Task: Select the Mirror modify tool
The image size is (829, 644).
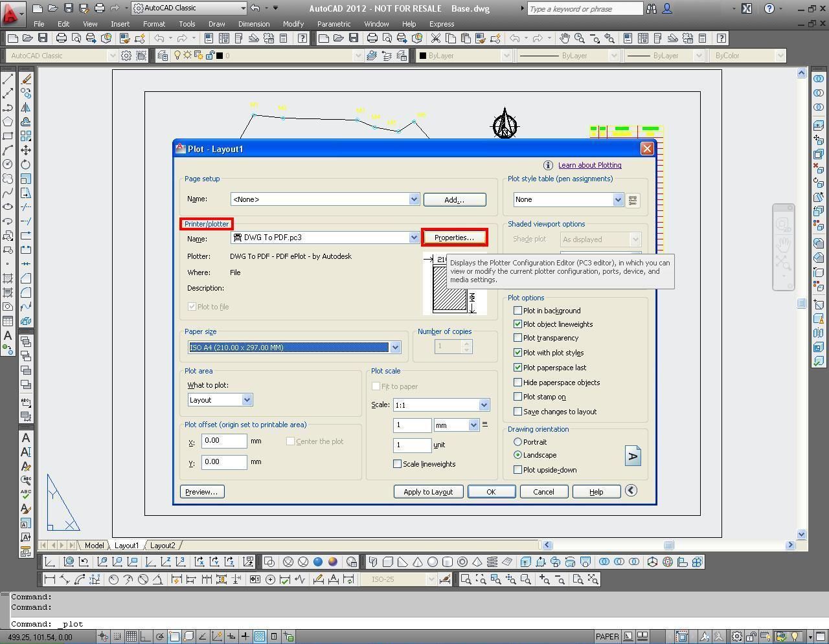Action: (26, 107)
